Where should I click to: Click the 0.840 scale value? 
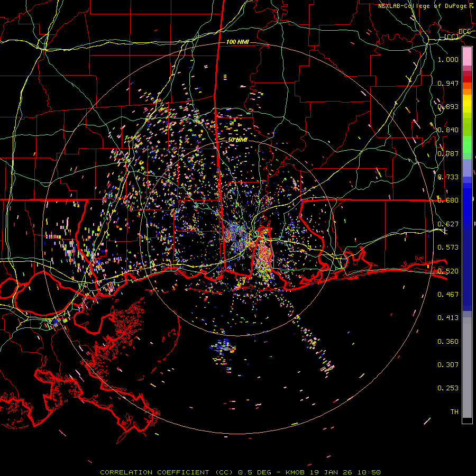pyautogui.click(x=448, y=130)
